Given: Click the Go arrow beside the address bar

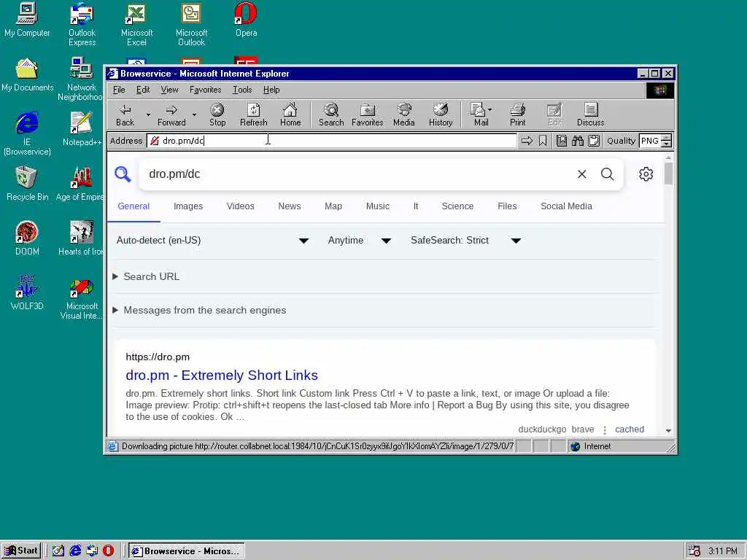Looking at the screenshot, I should click(527, 141).
